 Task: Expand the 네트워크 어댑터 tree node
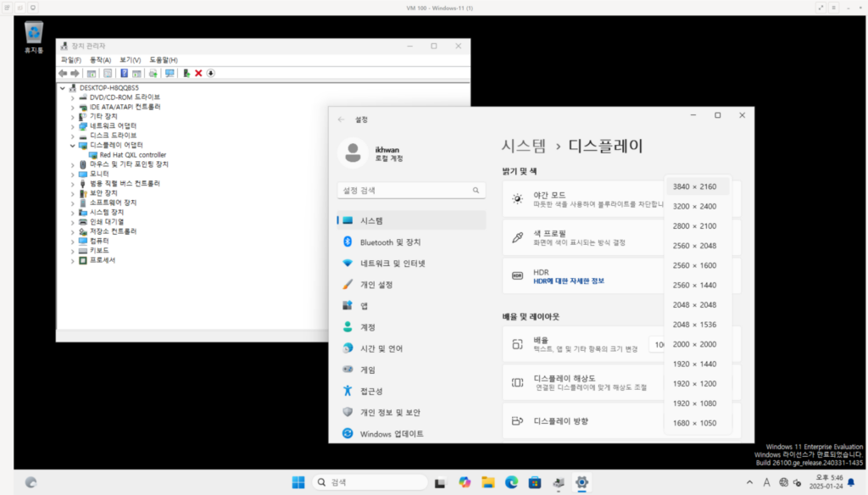point(73,126)
